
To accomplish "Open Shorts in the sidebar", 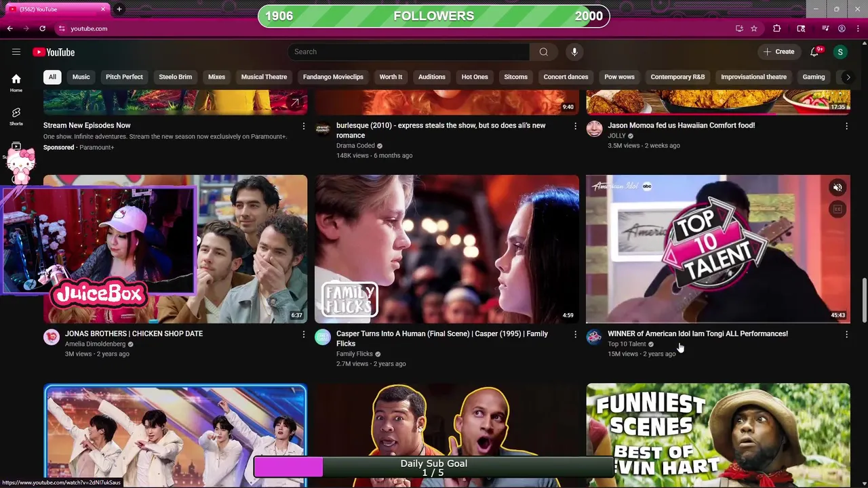I will point(16,116).
